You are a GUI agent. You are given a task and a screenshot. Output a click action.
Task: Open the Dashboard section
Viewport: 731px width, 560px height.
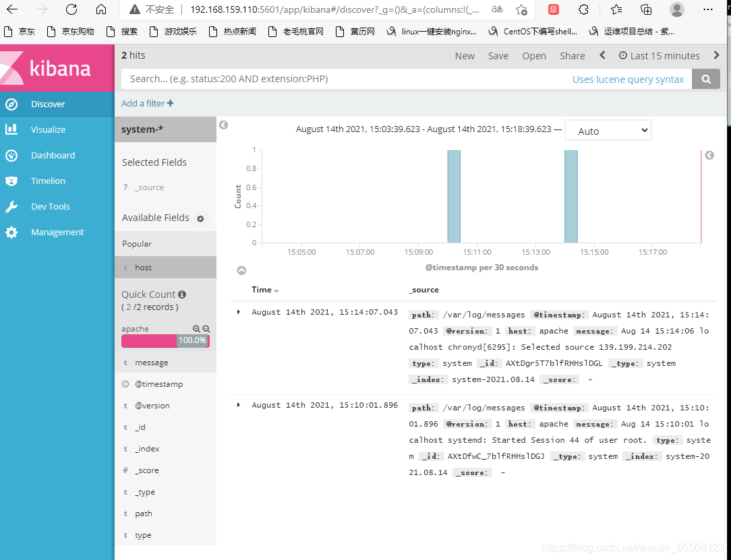57,155
